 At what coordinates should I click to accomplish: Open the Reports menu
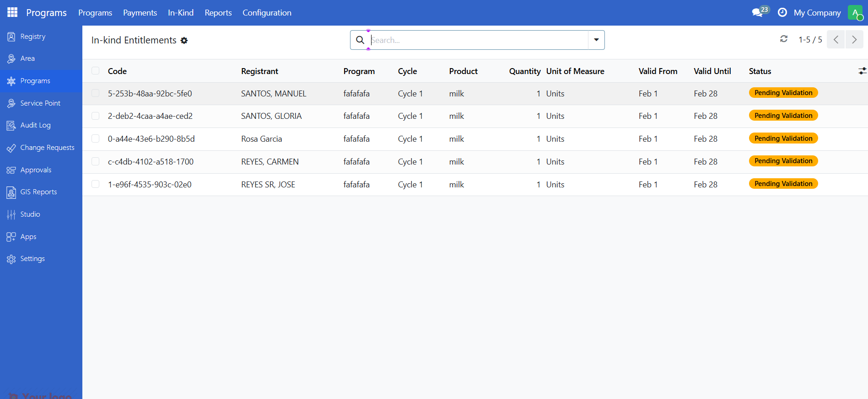coord(218,13)
